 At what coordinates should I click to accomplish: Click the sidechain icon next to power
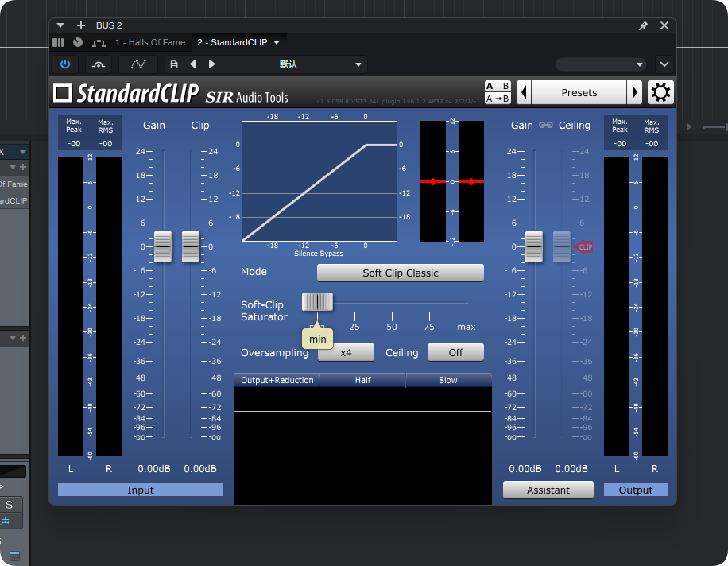click(x=99, y=64)
